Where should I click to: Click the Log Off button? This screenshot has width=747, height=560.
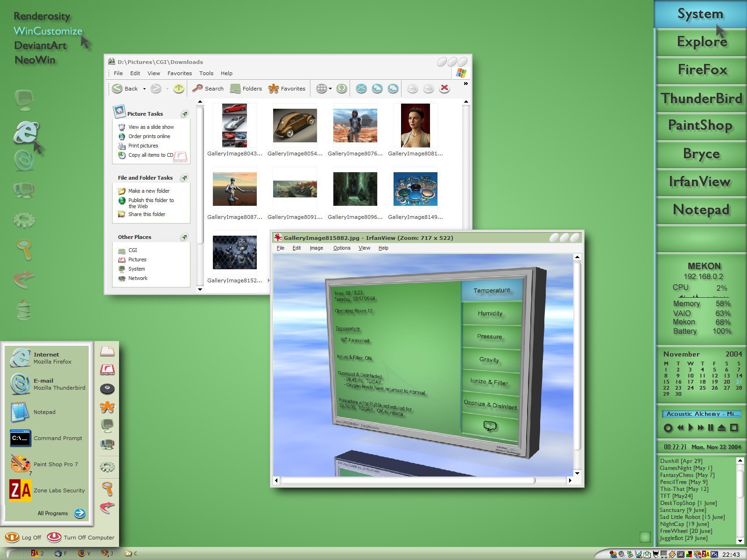pos(23,538)
